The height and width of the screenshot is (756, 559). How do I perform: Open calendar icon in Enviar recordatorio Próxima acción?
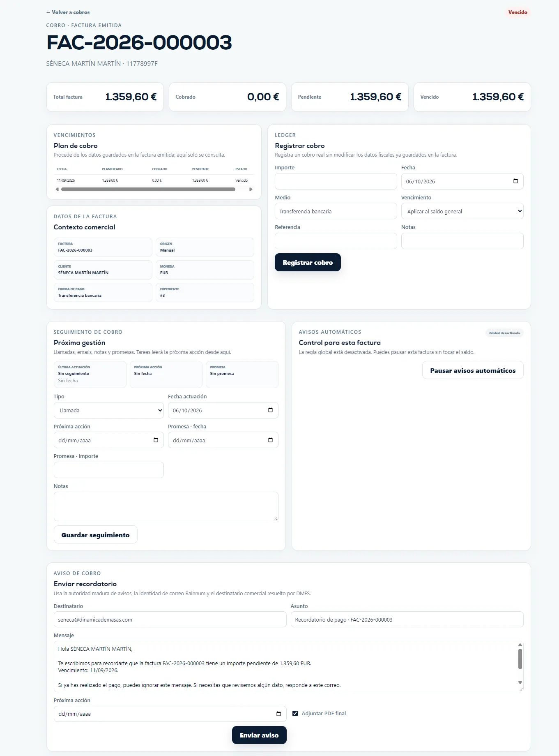278,714
